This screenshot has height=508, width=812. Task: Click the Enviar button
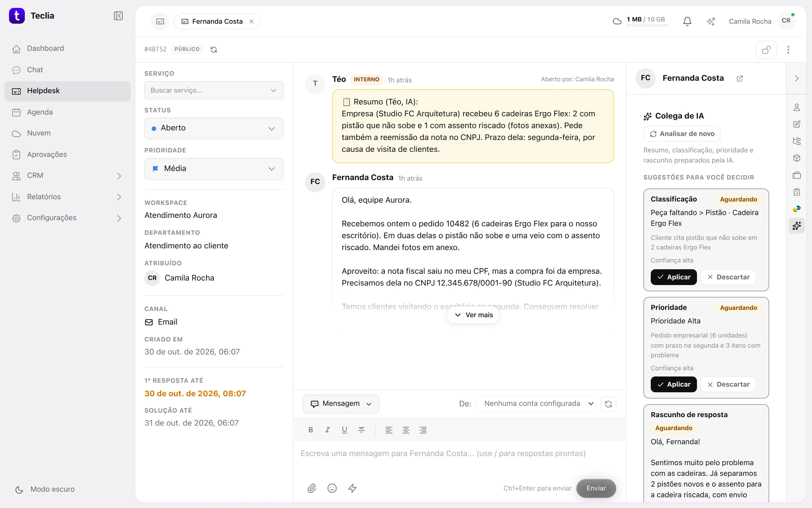point(596,489)
